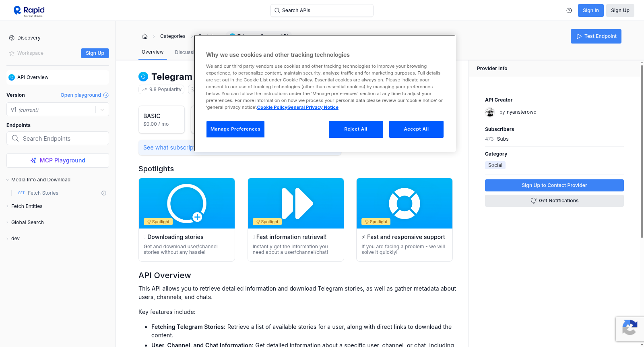Viewport: 644px width, 347px height.
Task: Click the Social category tag
Action: point(495,165)
